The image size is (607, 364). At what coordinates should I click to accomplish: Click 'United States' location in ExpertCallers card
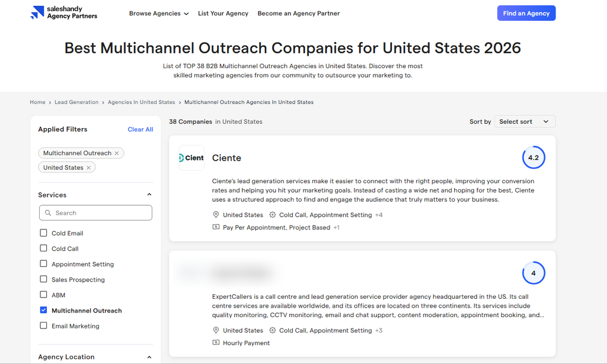coord(242,330)
